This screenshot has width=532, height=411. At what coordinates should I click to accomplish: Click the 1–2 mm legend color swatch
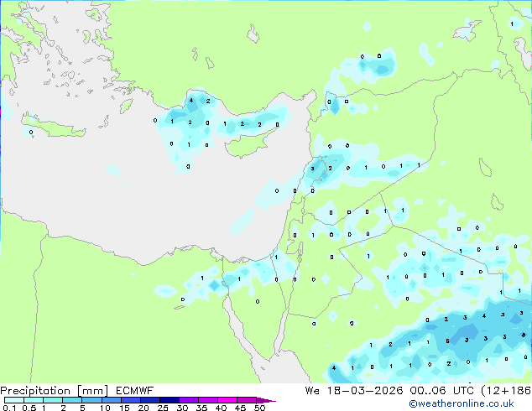pyautogui.click(x=53, y=400)
